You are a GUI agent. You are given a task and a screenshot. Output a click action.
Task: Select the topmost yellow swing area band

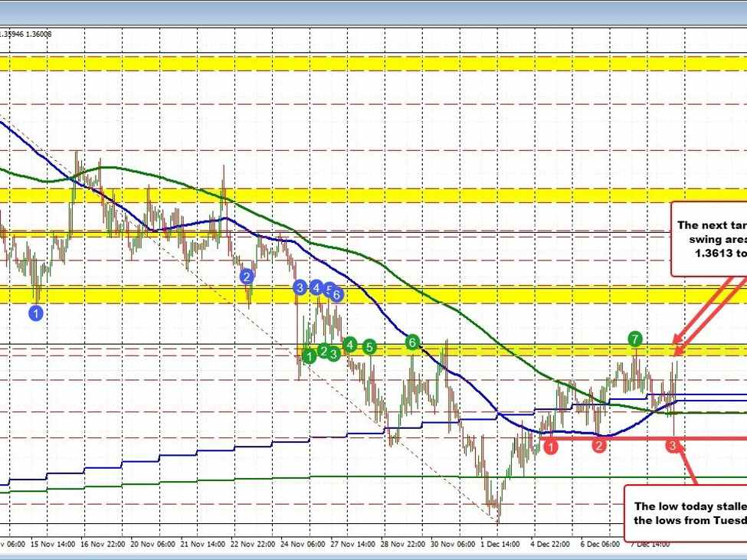(x=373, y=64)
